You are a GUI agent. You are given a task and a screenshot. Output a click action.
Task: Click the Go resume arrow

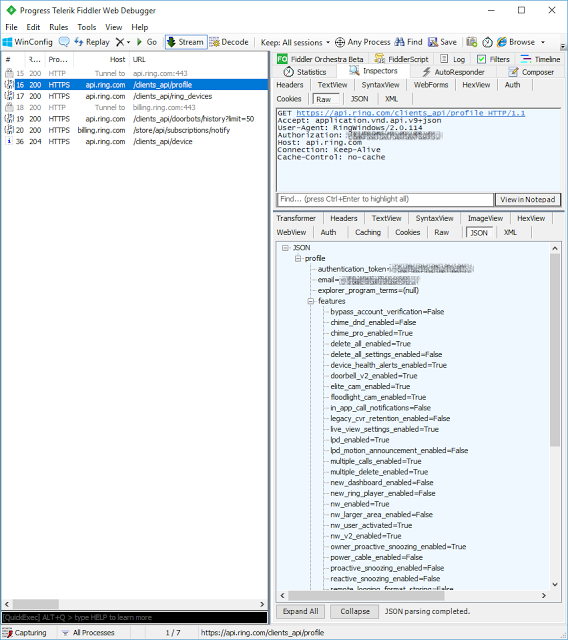click(140, 42)
